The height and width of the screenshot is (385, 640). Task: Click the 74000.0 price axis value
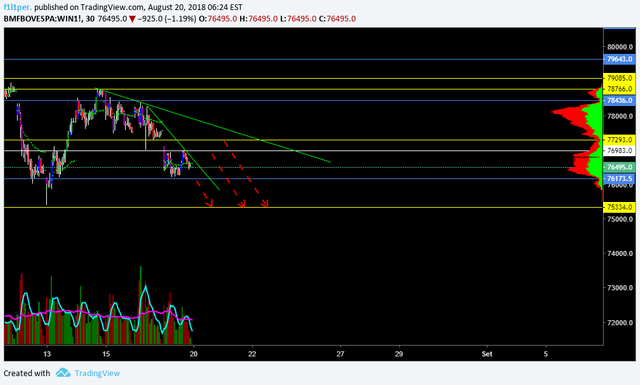(x=620, y=254)
